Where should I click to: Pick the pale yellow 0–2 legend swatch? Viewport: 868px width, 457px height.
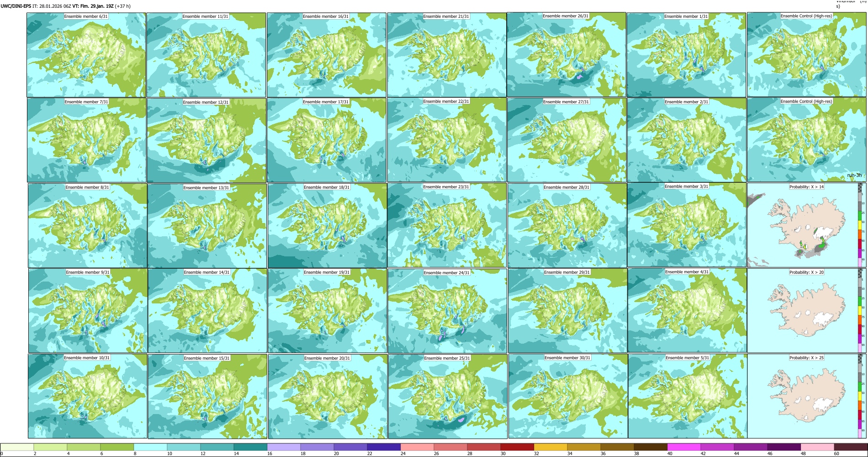pyautogui.click(x=17, y=447)
